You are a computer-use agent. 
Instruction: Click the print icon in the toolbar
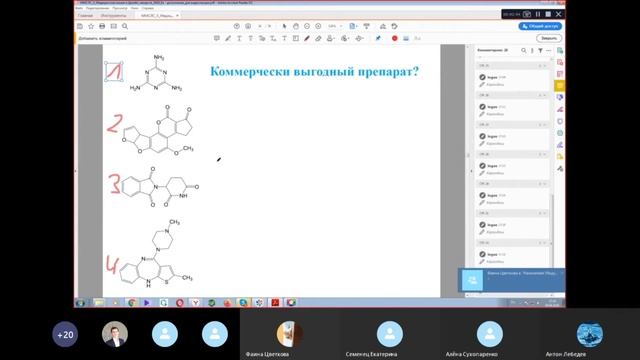tap(102, 26)
